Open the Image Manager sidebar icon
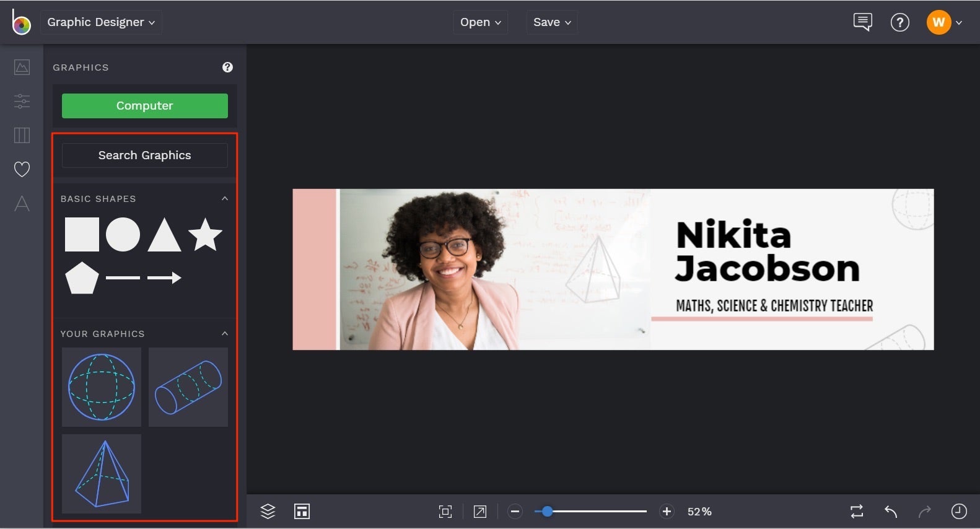This screenshot has width=980, height=529. 22,67
